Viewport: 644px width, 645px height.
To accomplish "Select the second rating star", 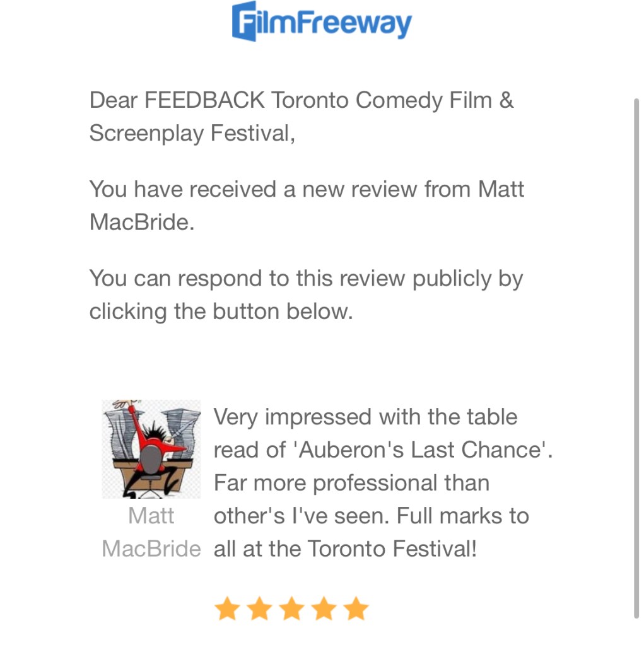I will click(259, 609).
